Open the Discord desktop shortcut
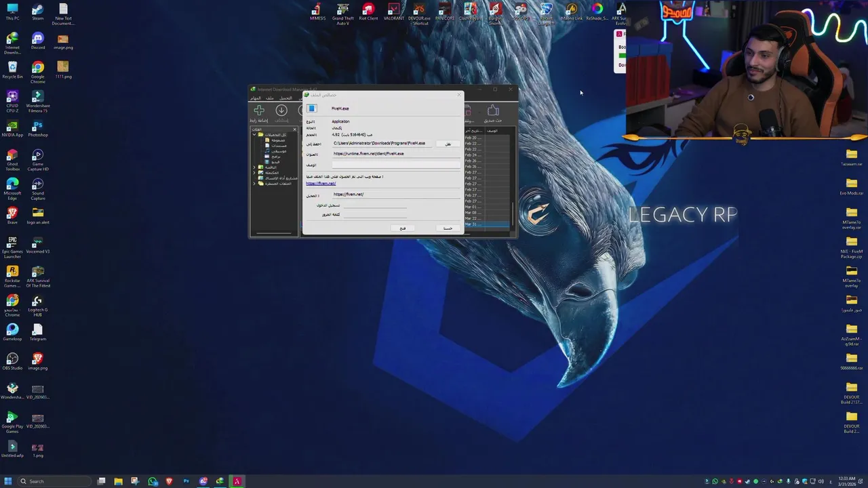 pos(38,41)
